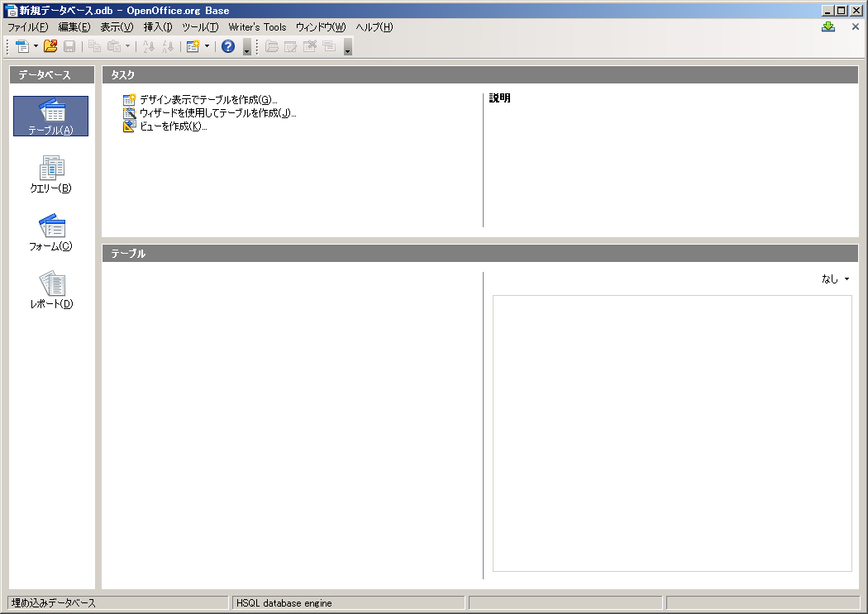
Task: Close the OpenOffice.org Base window
Action: (x=856, y=11)
